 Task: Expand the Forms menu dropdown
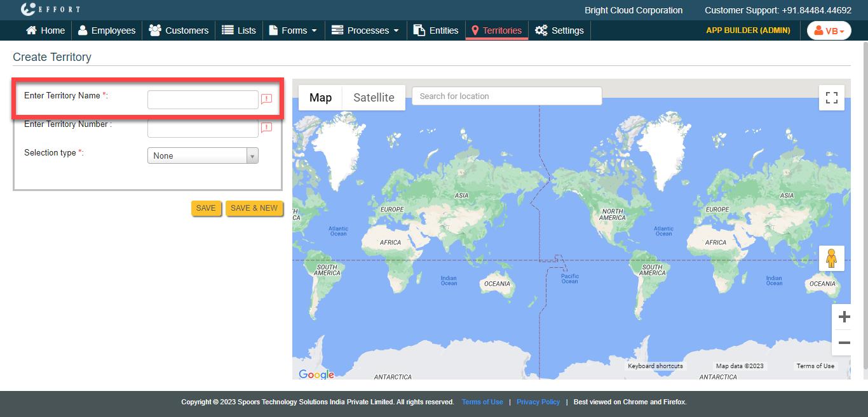(293, 30)
